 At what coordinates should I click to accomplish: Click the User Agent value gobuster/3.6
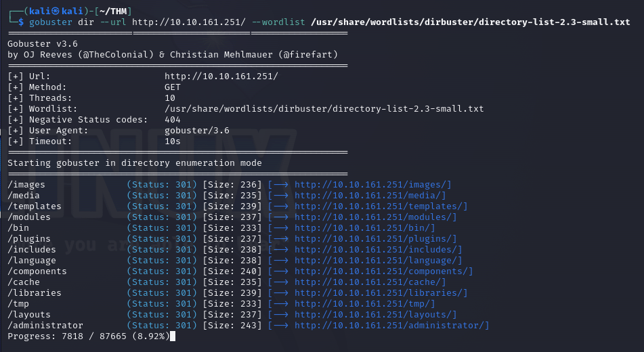pos(197,130)
